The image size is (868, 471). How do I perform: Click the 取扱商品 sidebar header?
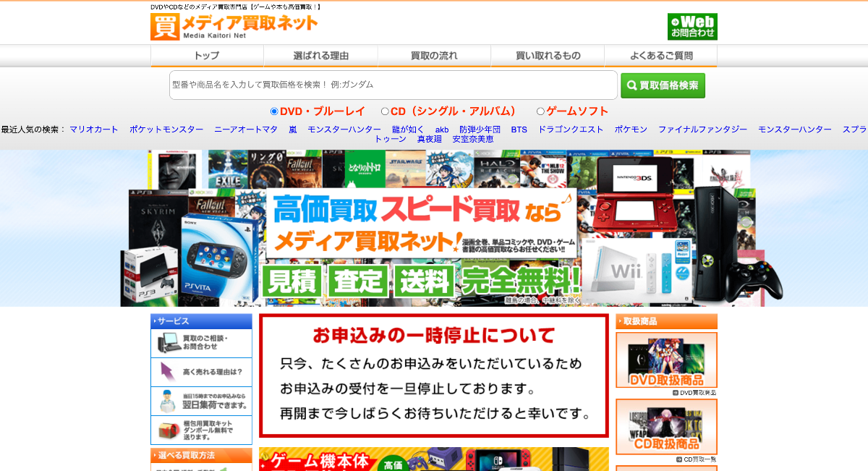[666, 321]
